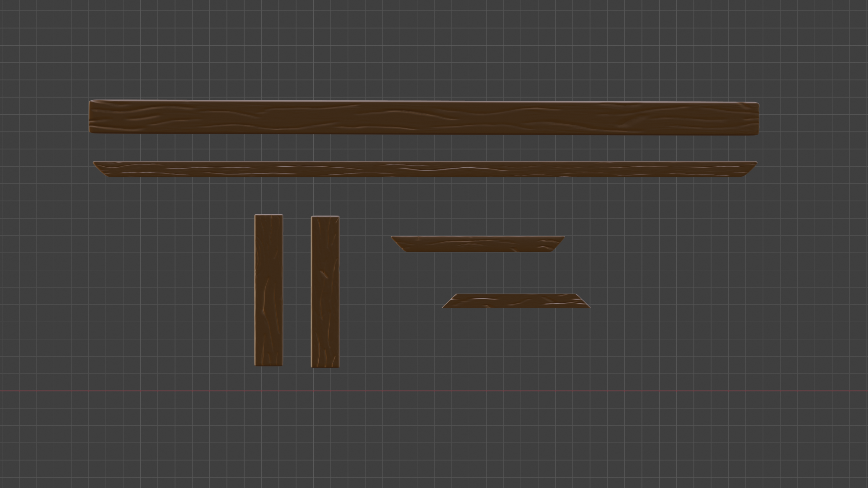Image resolution: width=868 pixels, height=488 pixels.
Task: Select the right vertical wooden plank
Action: pyautogui.click(x=325, y=292)
